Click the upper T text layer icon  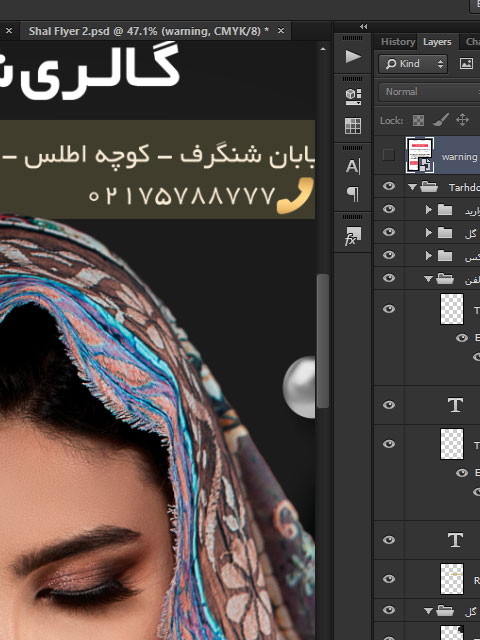point(455,405)
